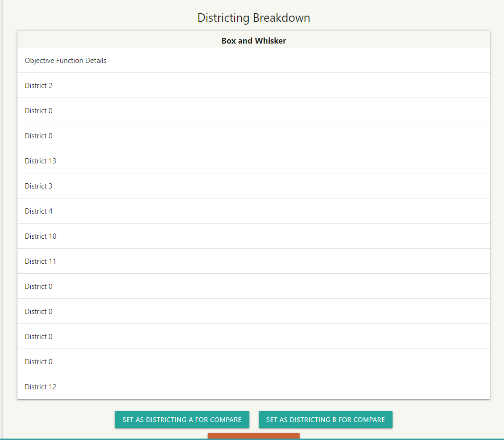This screenshot has height=440, width=504.
Task: Click the Districting Breakdown title
Action: (x=253, y=18)
